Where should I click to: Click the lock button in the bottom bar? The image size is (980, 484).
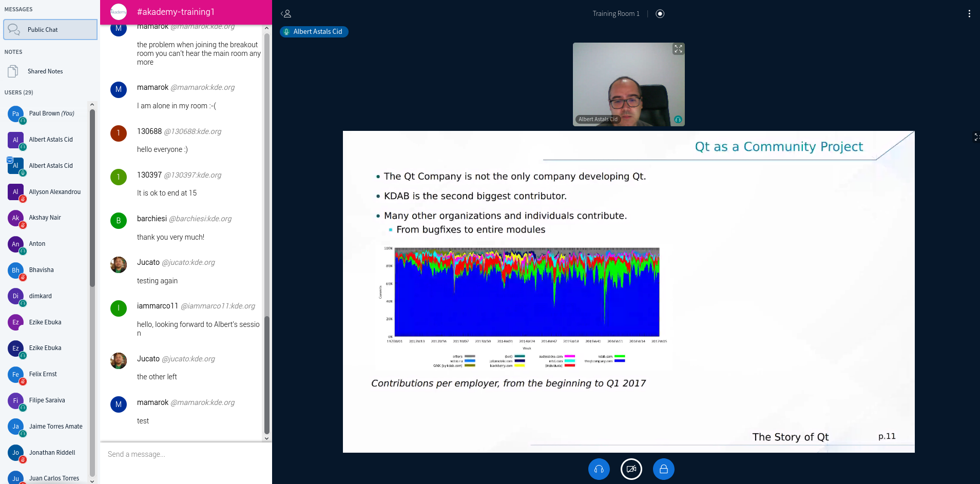point(664,469)
